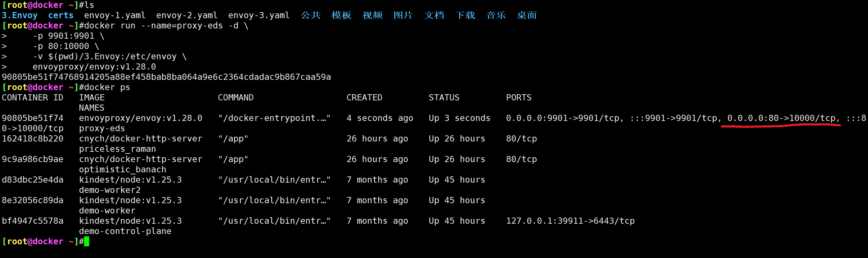Click the 下载 directory name

point(465,15)
